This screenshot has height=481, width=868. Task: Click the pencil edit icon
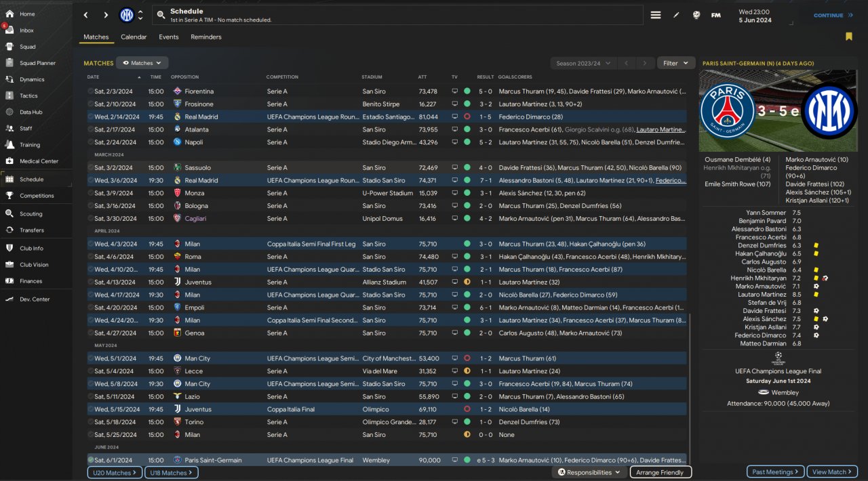pos(676,15)
